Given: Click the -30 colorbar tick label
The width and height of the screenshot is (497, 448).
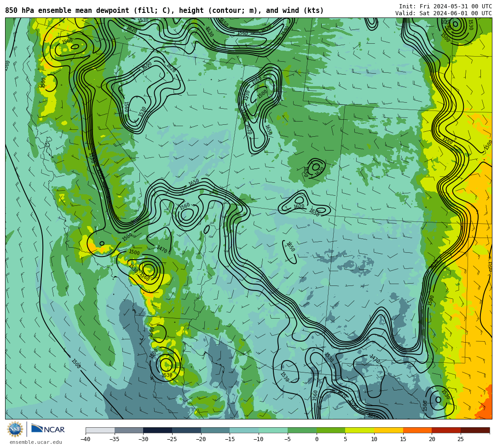Looking at the screenshot, I should tap(143, 439).
